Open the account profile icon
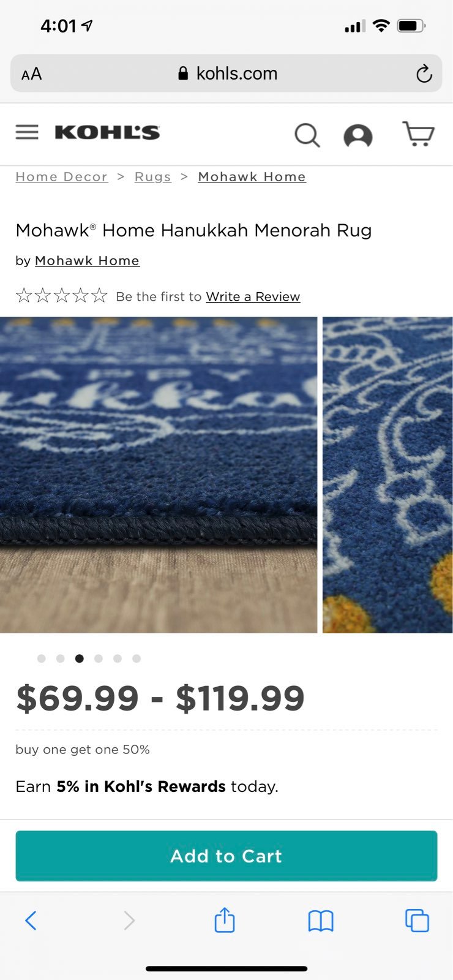The image size is (453, 980). tap(358, 136)
